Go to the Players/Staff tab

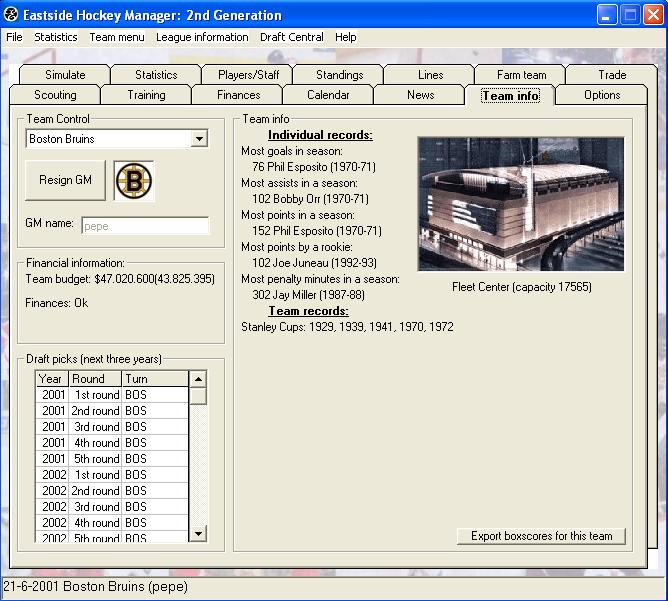click(248, 75)
